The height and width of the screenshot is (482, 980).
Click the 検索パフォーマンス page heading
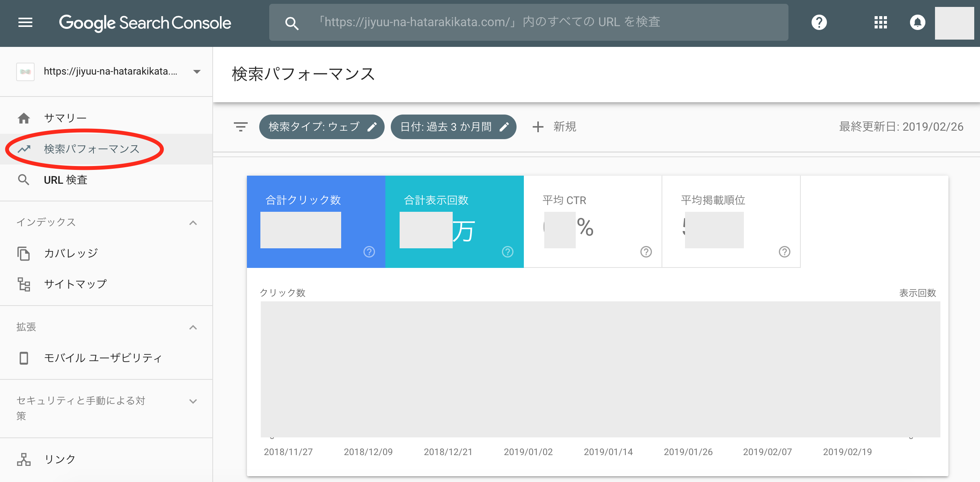[303, 74]
